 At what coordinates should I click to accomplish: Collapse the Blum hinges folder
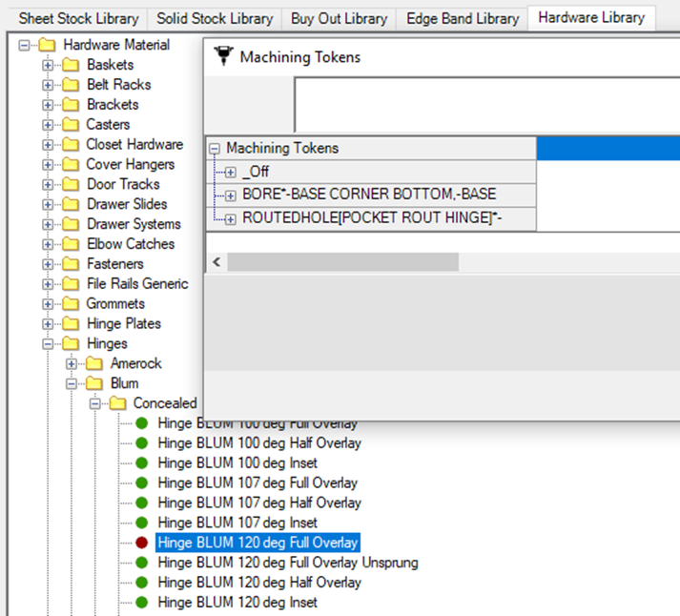coord(72,383)
